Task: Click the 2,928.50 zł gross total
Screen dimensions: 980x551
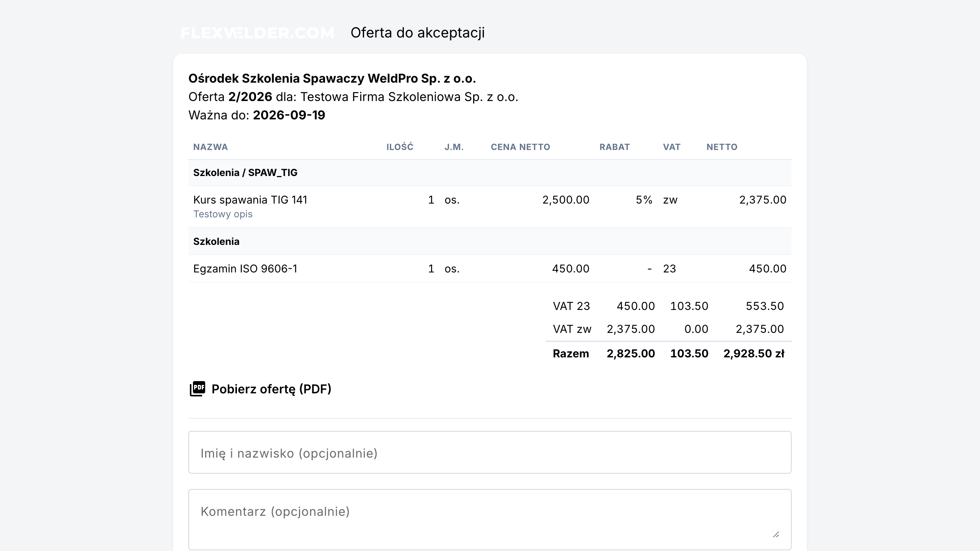Action: coord(754,354)
